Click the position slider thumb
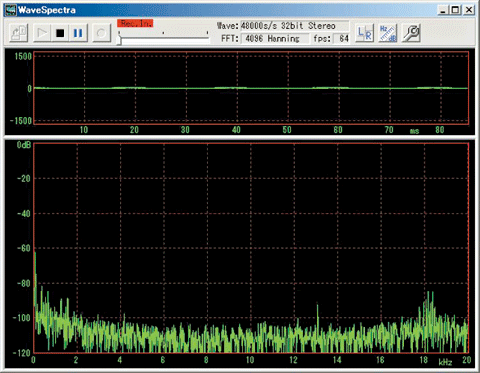This screenshot has height=373, width=480. pos(119,40)
